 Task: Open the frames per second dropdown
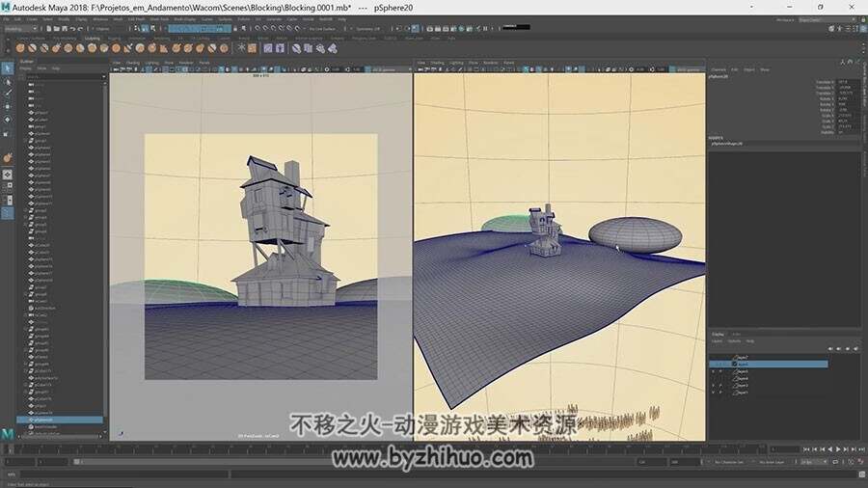(813, 462)
